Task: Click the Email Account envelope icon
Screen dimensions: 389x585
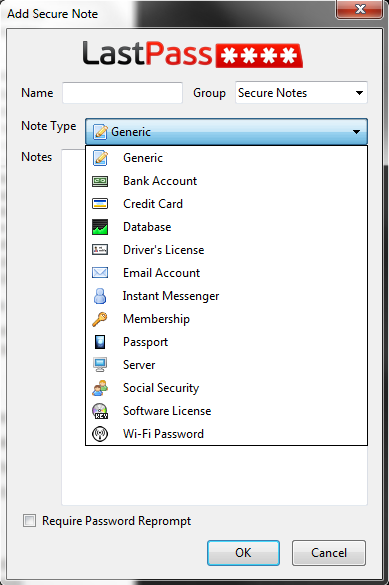Action: [x=100, y=273]
